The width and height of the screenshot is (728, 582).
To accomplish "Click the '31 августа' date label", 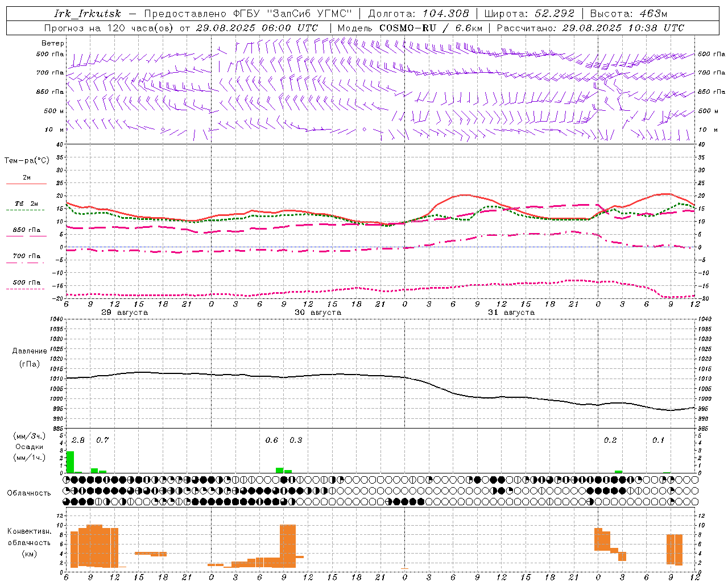I will pyautogui.click(x=511, y=313).
